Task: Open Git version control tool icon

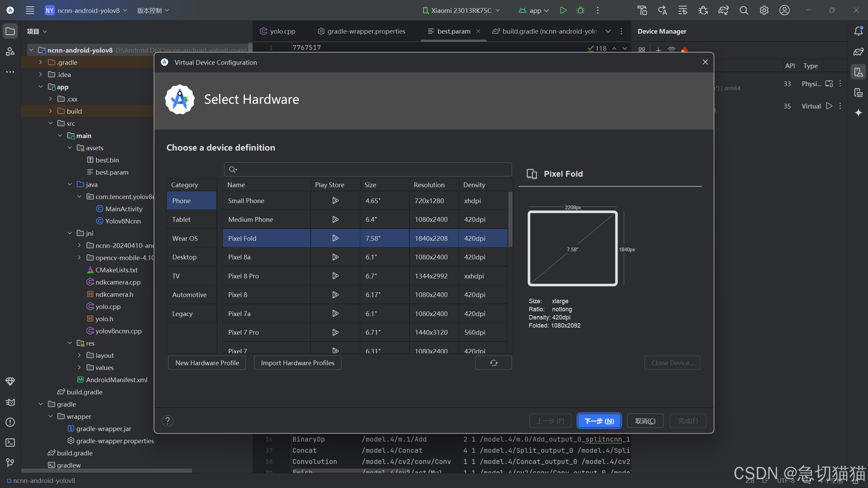Action: tap(10, 463)
